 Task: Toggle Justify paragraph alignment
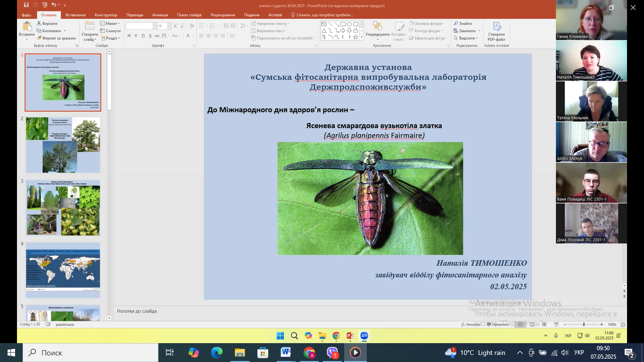(x=223, y=36)
